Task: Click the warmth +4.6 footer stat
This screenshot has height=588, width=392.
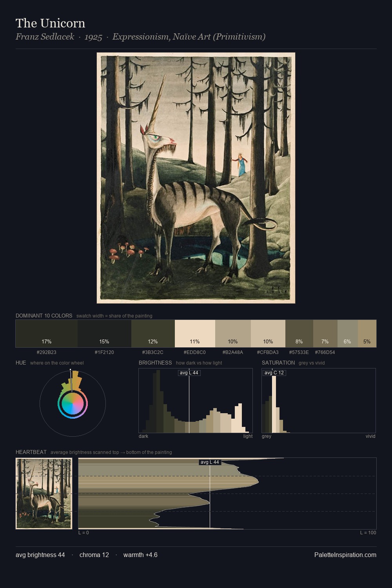Action: pyautogui.click(x=140, y=555)
